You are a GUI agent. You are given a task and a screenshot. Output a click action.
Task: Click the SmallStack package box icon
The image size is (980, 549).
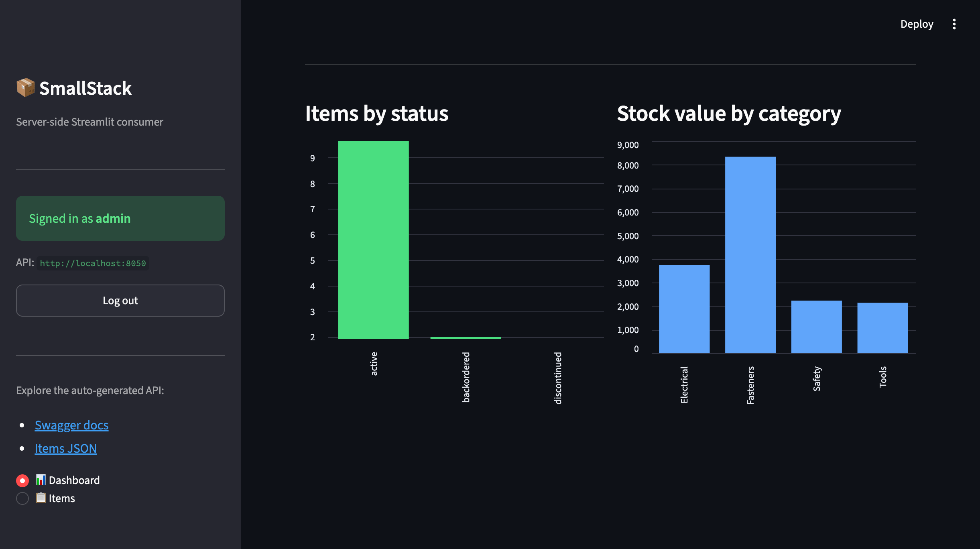[25, 87]
